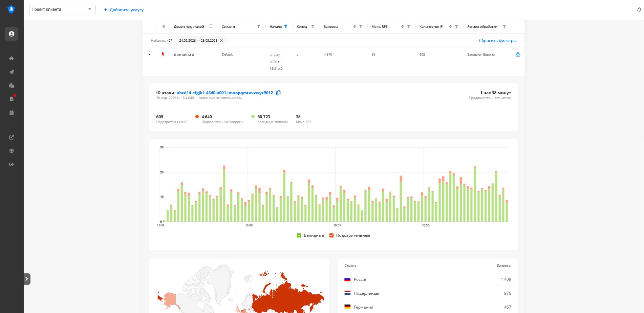Click the domain.ru domain name
This screenshot has height=313, width=644.
[x=184, y=55]
